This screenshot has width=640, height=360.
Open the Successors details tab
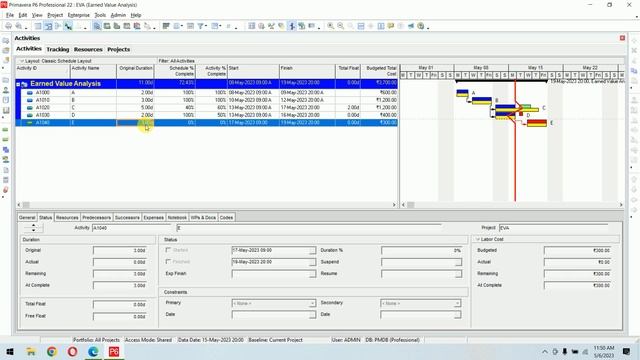click(127, 218)
